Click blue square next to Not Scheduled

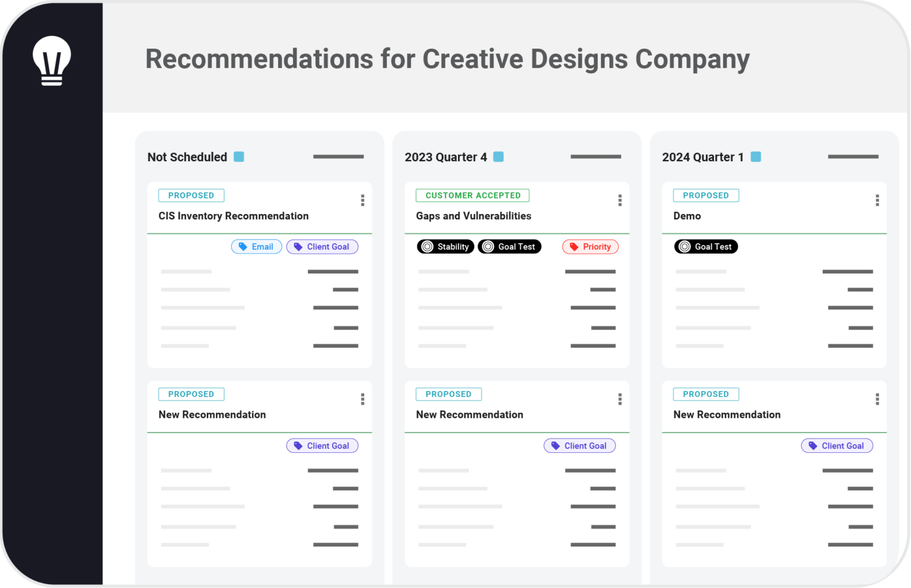[x=239, y=157]
